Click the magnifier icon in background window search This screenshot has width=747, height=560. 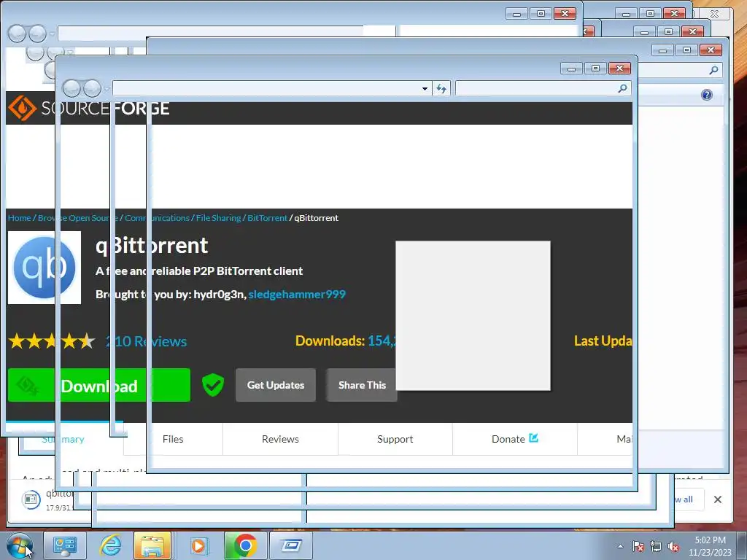pyautogui.click(x=713, y=71)
